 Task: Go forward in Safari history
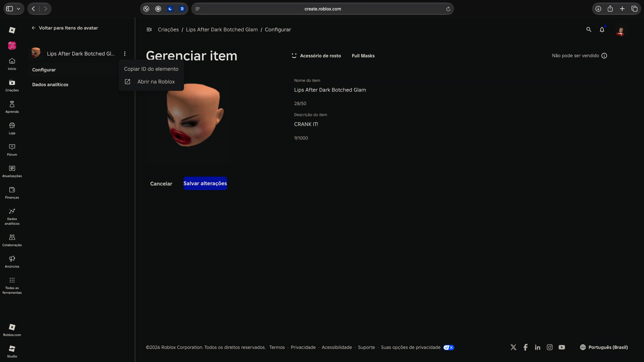coord(45,9)
